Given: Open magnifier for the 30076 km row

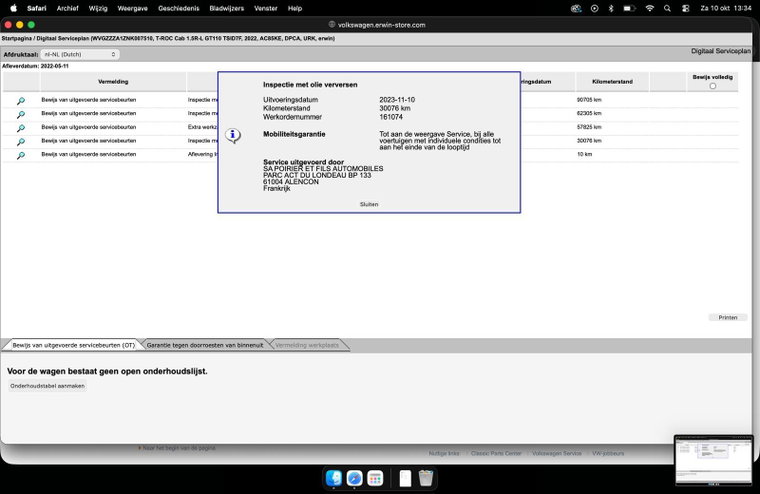Looking at the screenshot, I should pos(21,142).
